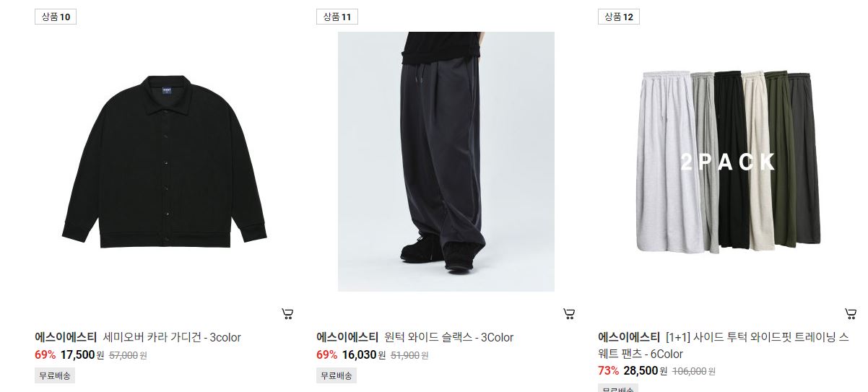The height and width of the screenshot is (392, 868).
Task: Click 에스이에스티 brand name under product 11
Action: click(347, 337)
